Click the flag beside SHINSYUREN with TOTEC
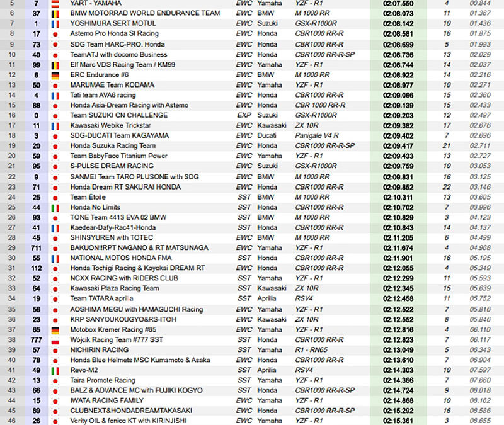Viewport: 504px width, 425px height. pyautogui.click(x=55, y=239)
